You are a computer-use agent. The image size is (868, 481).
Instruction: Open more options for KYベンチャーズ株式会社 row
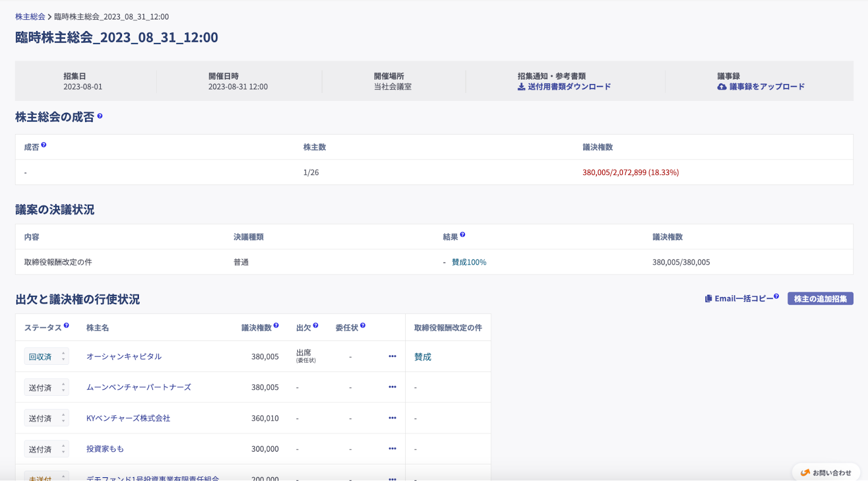(392, 418)
